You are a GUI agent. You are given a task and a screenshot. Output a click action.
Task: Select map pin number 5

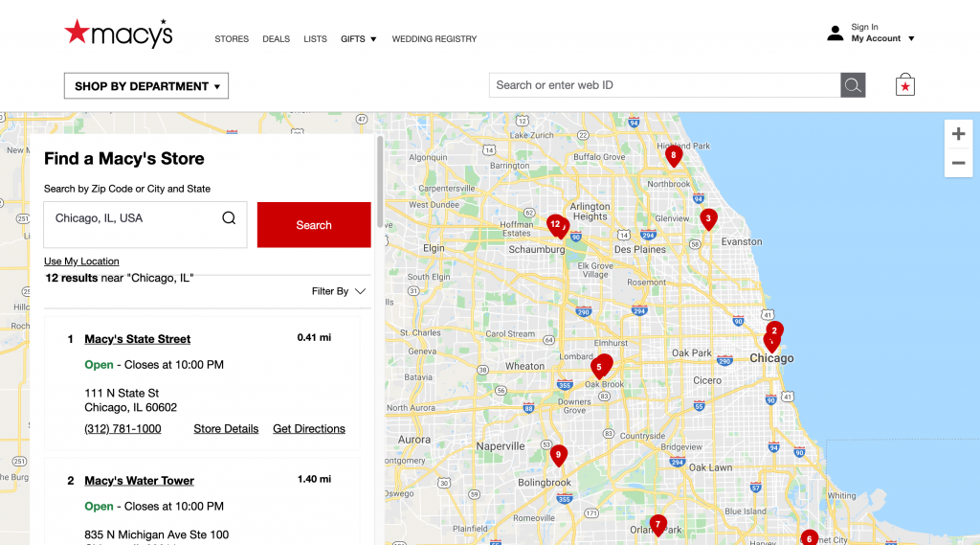click(599, 368)
